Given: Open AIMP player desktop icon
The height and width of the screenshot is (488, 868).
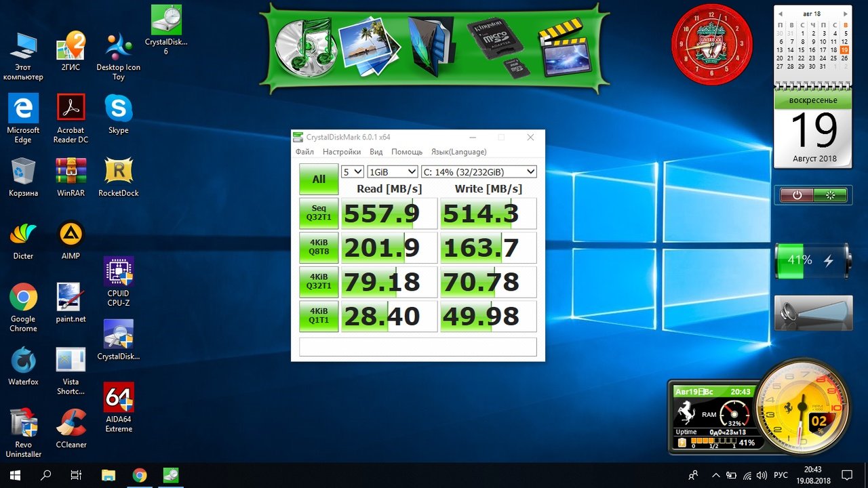Looking at the screenshot, I should click(71, 240).
